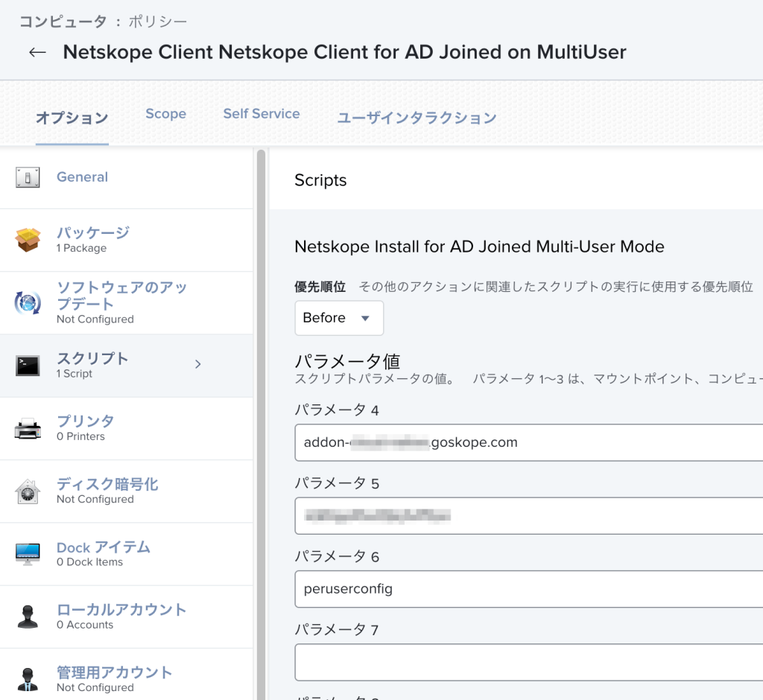
Task: Click the コンピュータ breadcrumb text
Action: 63,22
